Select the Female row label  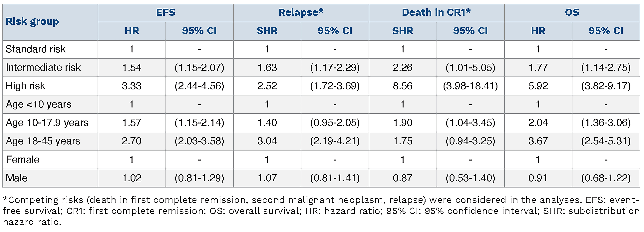pos(23,160)
